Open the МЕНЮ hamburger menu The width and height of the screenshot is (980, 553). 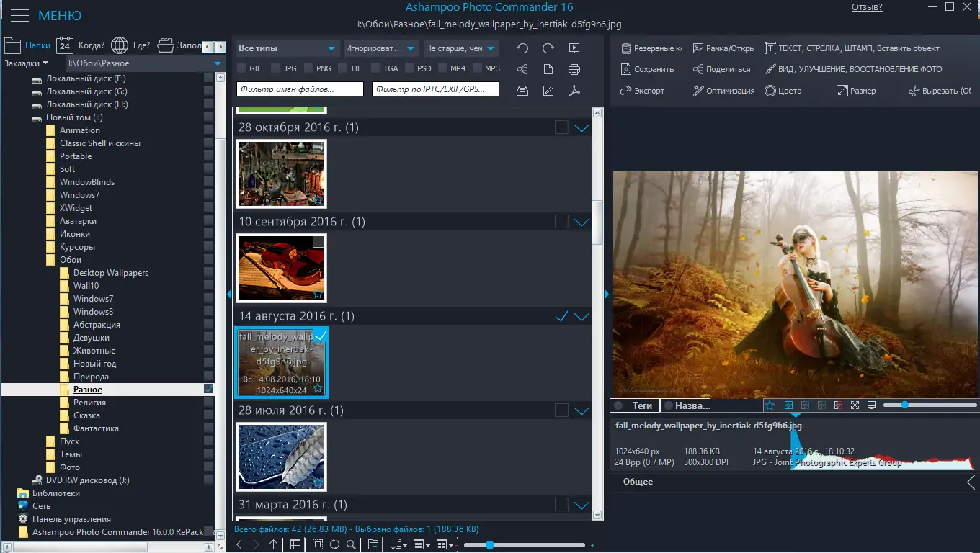(x=19, y=14)
